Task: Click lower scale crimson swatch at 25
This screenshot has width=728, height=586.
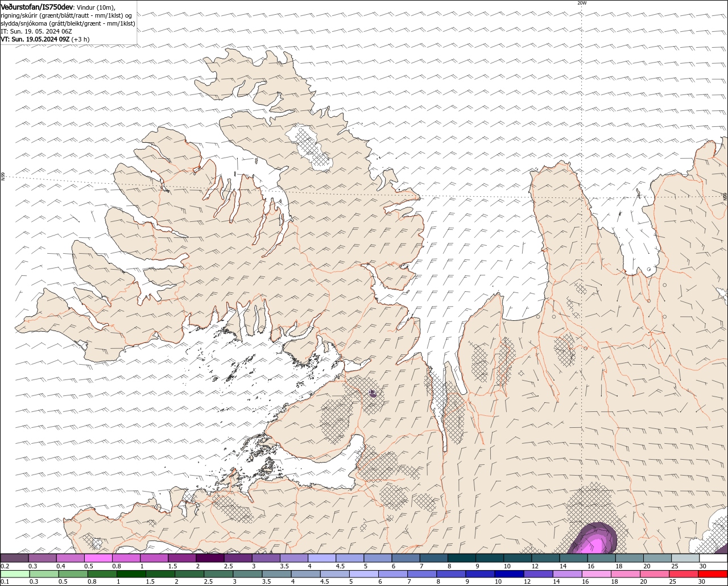Action: (x=684, y=573)
